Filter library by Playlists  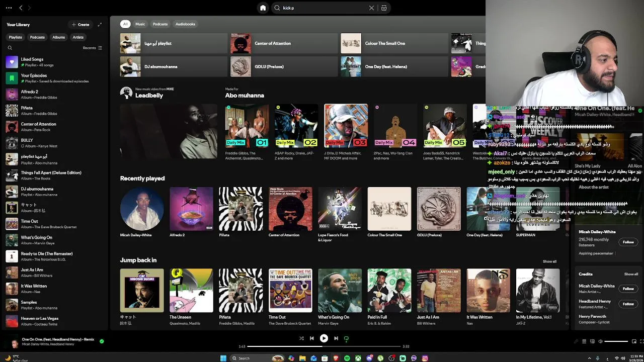click(x=15, y=37)
